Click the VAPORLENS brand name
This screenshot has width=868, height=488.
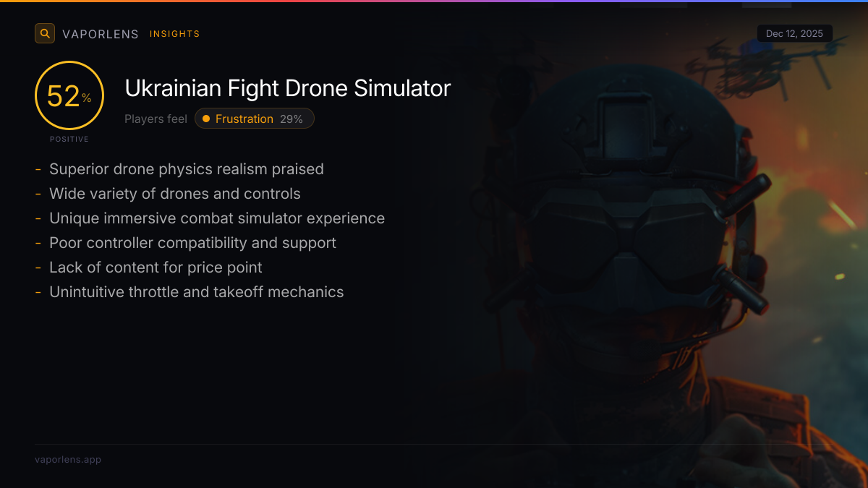pyautogui.click(x=101, y=34)
